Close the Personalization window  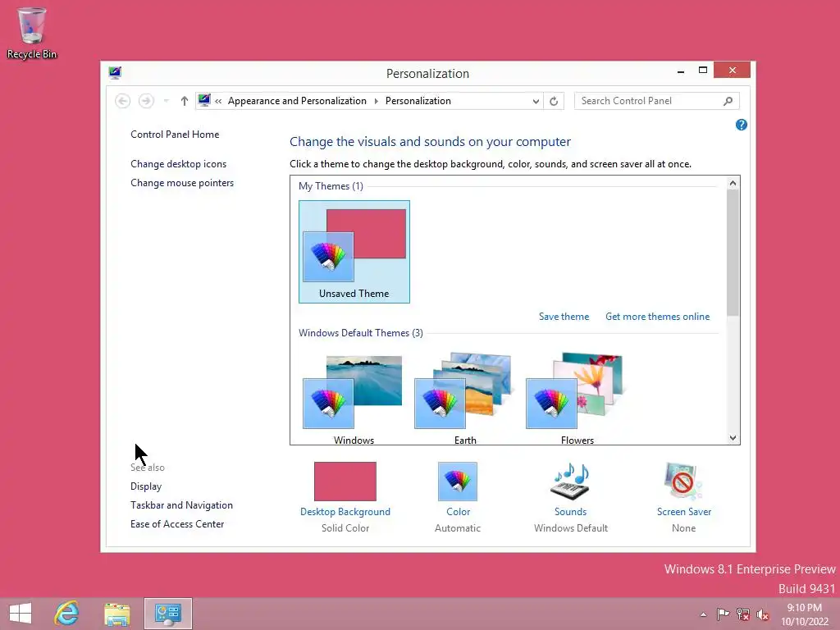point(732,71)
